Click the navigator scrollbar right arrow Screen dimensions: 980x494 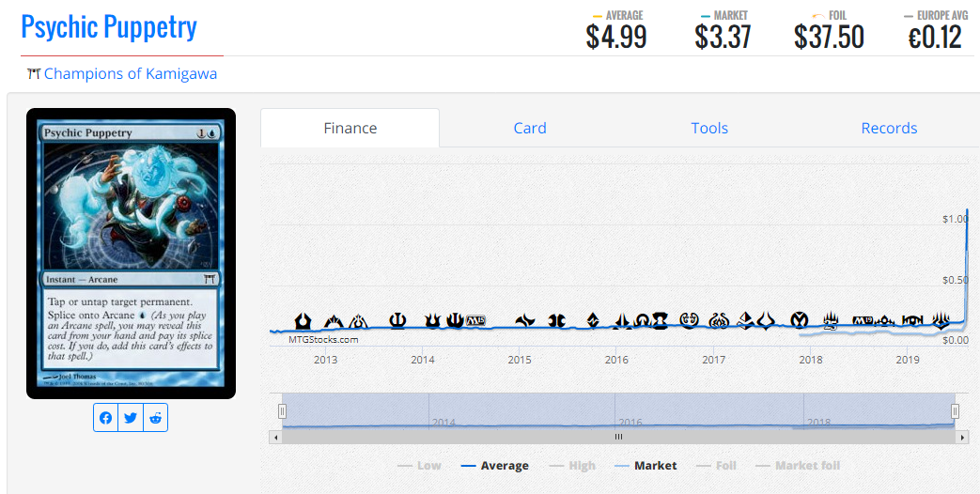(x=962, y=437)
